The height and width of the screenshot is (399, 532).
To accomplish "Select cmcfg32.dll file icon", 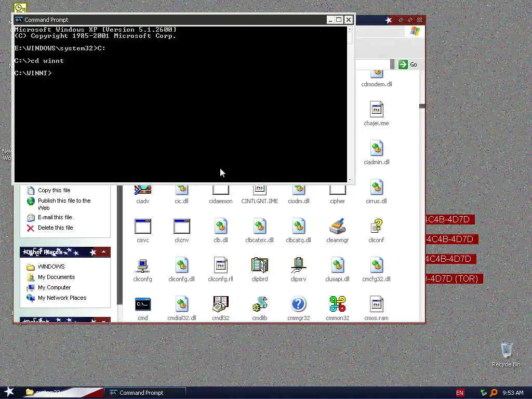I will coord(376,265).
